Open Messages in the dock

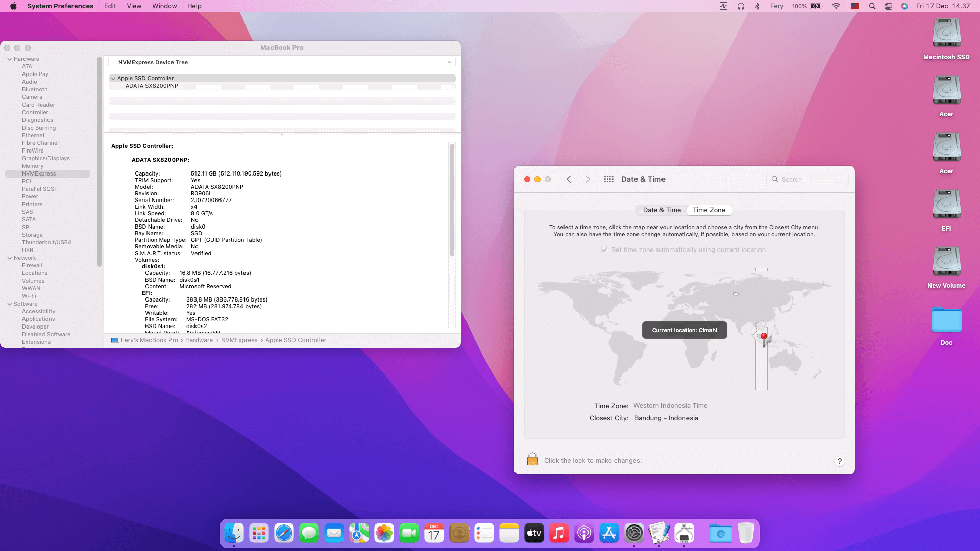click(x=309, y=534)
